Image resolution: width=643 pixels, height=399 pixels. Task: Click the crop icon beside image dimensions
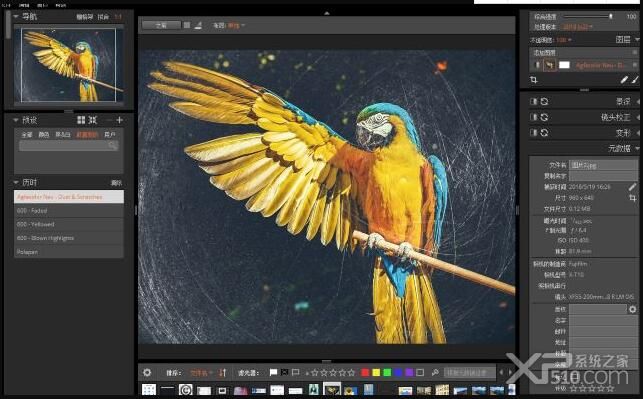tap(633, 198)
